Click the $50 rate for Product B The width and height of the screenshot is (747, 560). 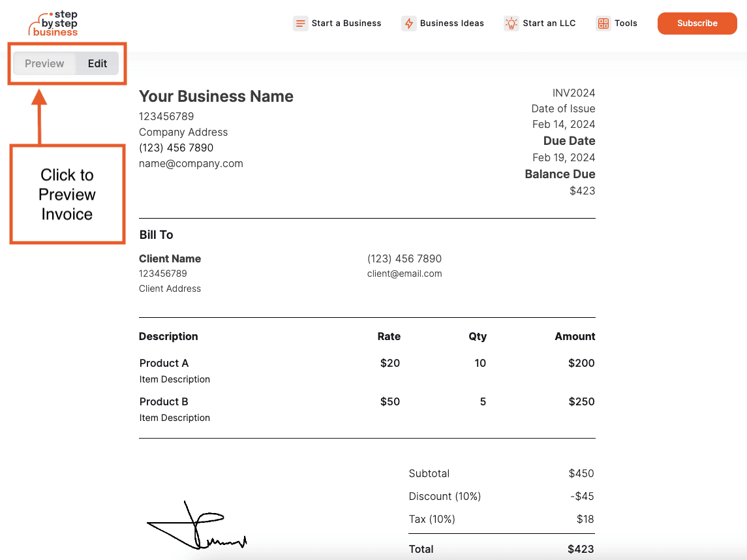click(x=389, y=402)
